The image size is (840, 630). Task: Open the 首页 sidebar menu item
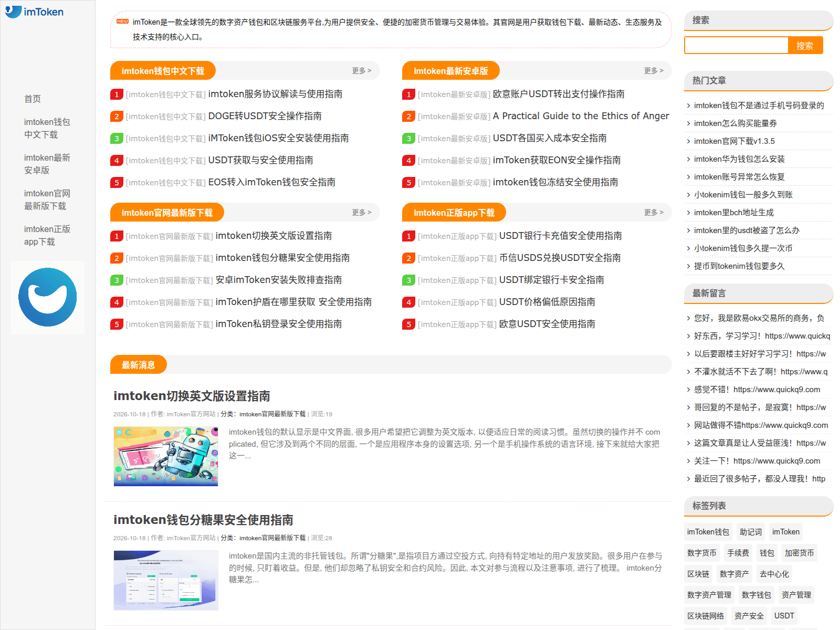(x=33, y=99)
